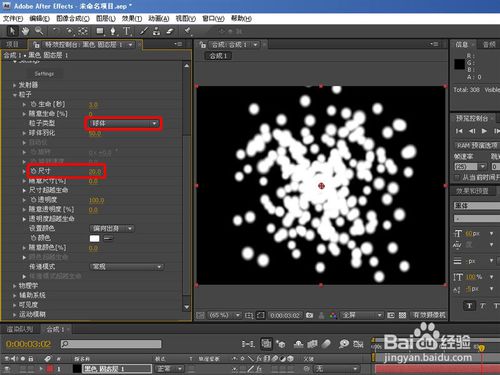Click the play button in preview panel
The image size is (500, 375).
(484, 131)
